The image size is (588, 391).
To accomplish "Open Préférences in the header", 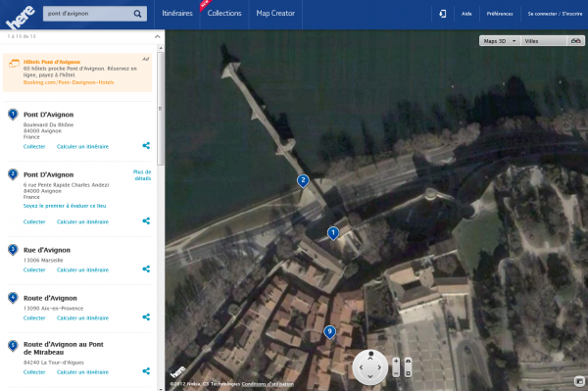I will (500, 14).
